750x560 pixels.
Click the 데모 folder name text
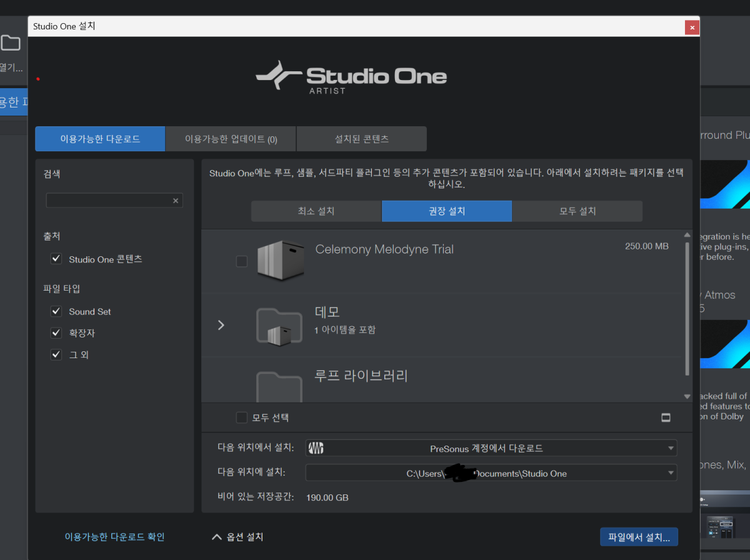[327, 312]
